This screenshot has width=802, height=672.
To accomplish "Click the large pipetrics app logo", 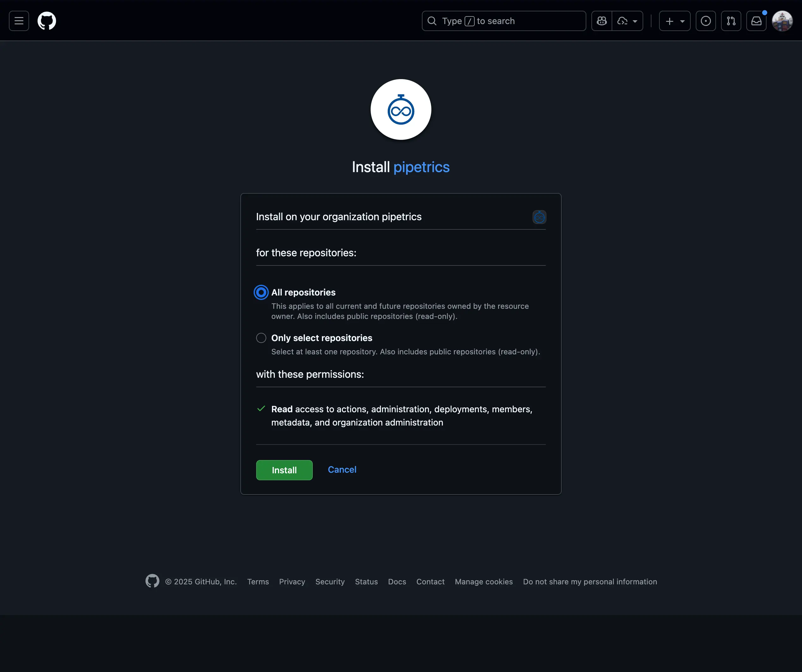I will (401, 110).
